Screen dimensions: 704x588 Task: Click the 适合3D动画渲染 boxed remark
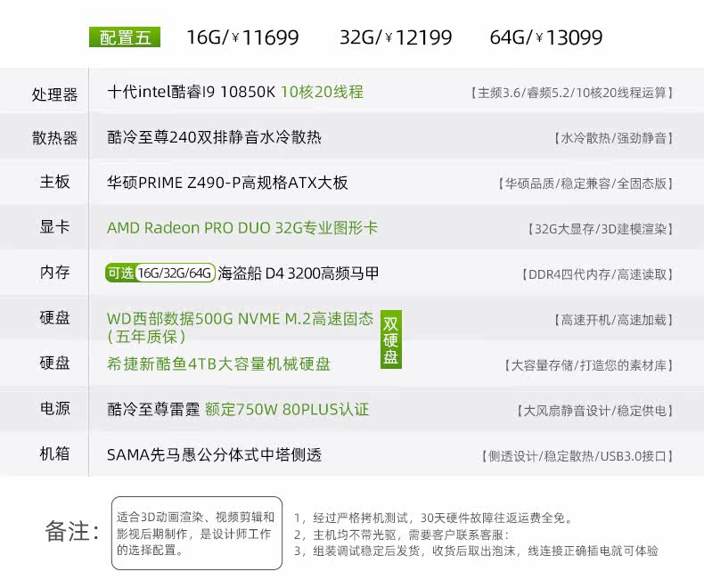click(197, 534)
